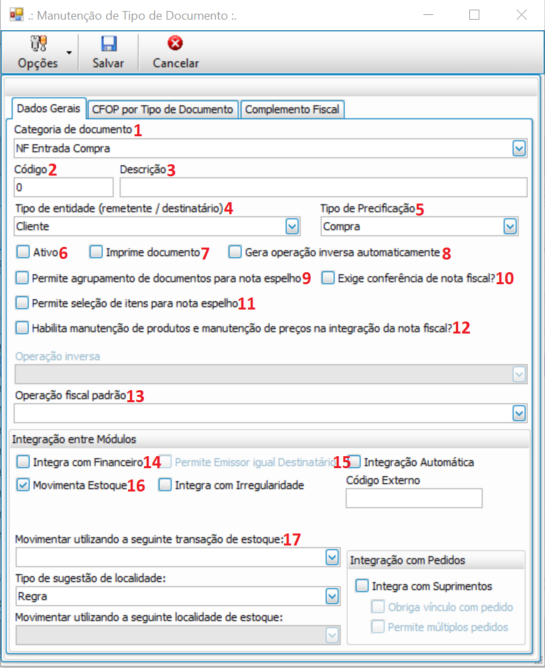The image size is (545, 668).
Task: Expand the Tipo de entidade dropdown
Action: coord(292,226)
